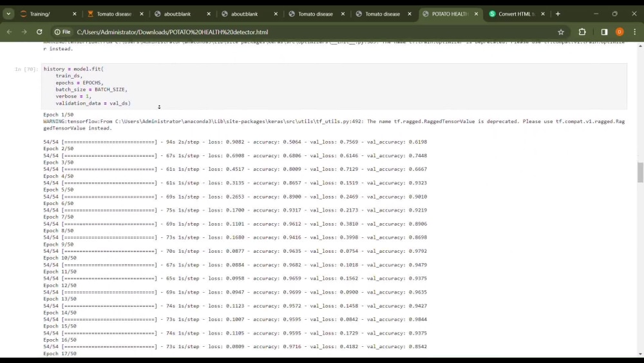This screenshot has height=363, width=644.
Task: Focus the address bar URL
Action: click(x=173, y=32)
